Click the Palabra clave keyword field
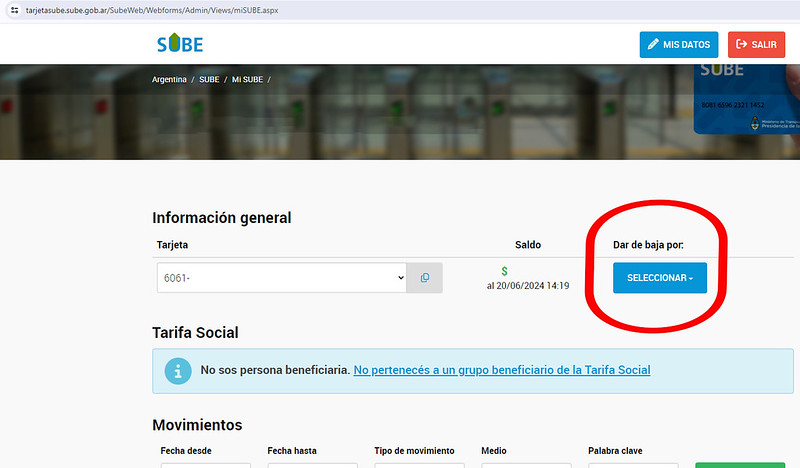The width and height of the screenshot is (800, 468). [x=632, y=464]
